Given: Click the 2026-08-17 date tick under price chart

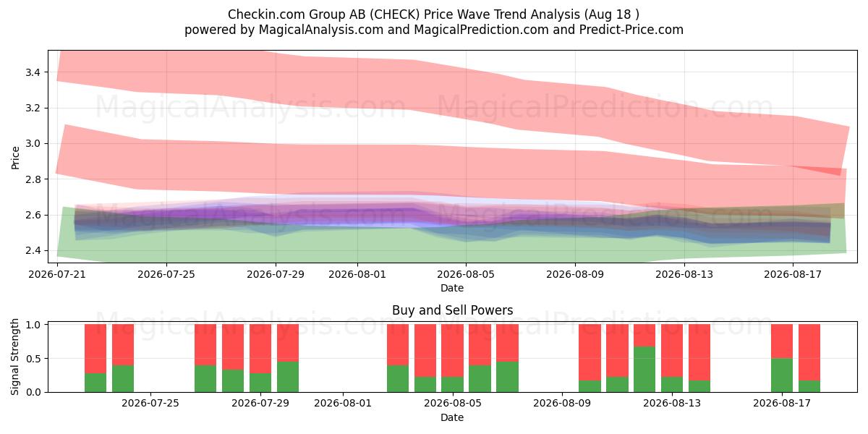Looking at the screenshot, I should 793,274.
